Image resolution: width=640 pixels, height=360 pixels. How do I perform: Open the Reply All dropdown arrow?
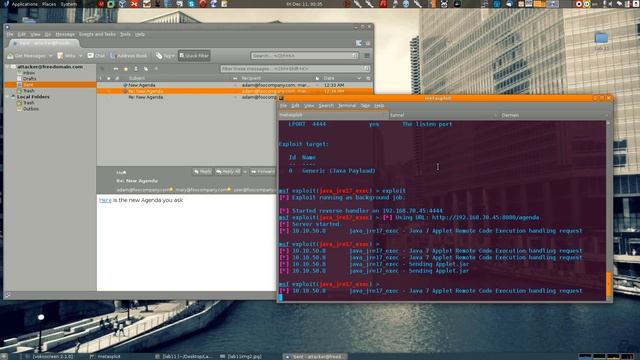click(245, 172)
